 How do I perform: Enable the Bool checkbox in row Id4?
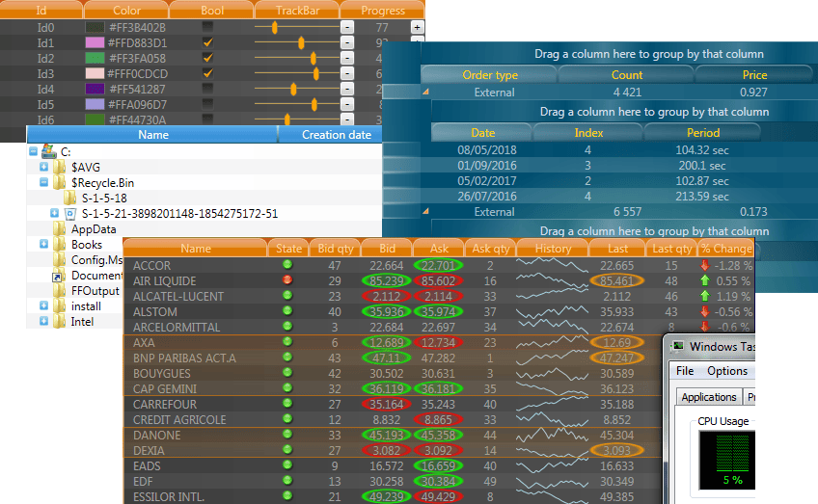click(x=207, y=90)
